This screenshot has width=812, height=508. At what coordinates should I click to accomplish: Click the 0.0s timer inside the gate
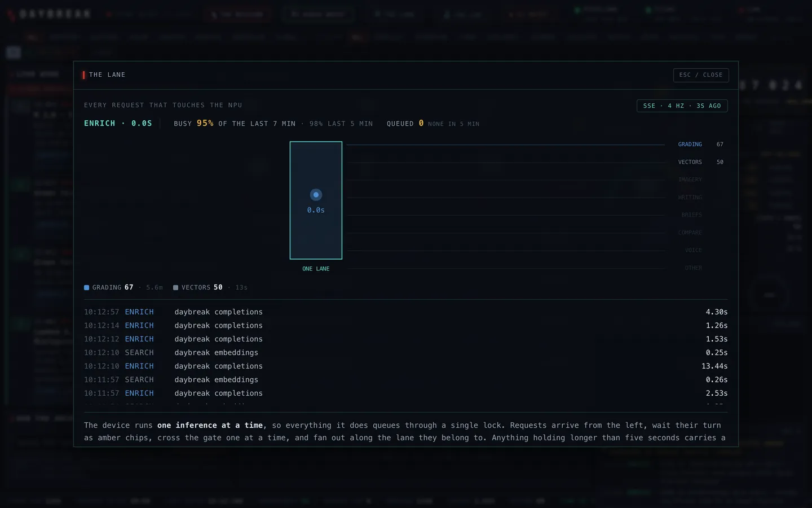pyautogui.click(x=316, y=210)
